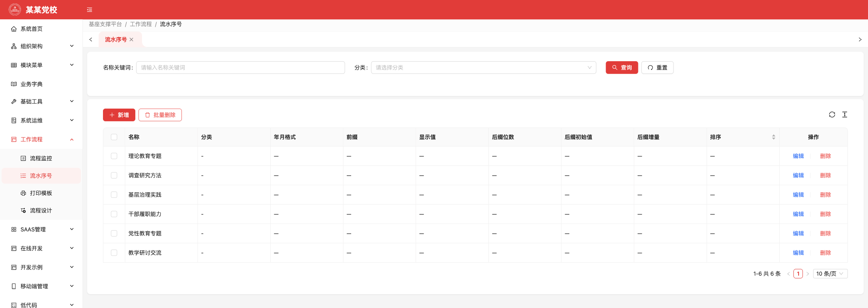Go to previous page arrow in pagination
This screenshot has height=308, width=868.
[x=788, y=274]
